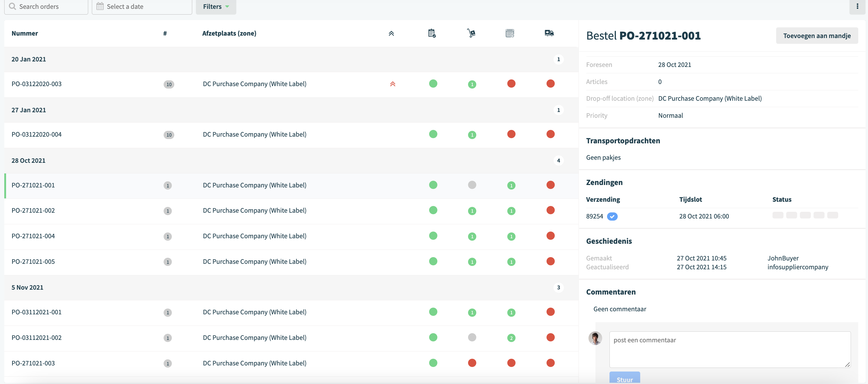Click the user avatar beside comment box
The height and width of the screenshot is (384, 868).
tap(595, 338)
